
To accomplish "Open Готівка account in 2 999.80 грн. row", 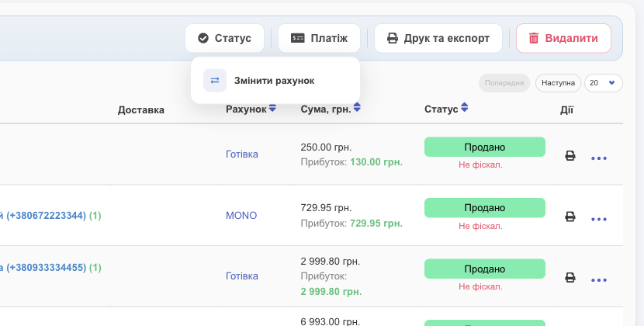I will coord(242,276).
